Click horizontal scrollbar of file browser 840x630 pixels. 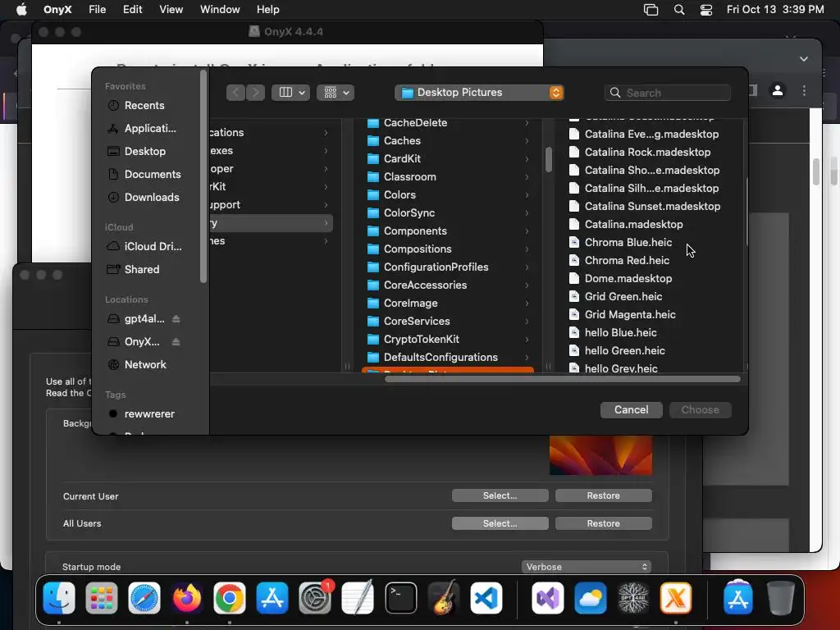563,379
